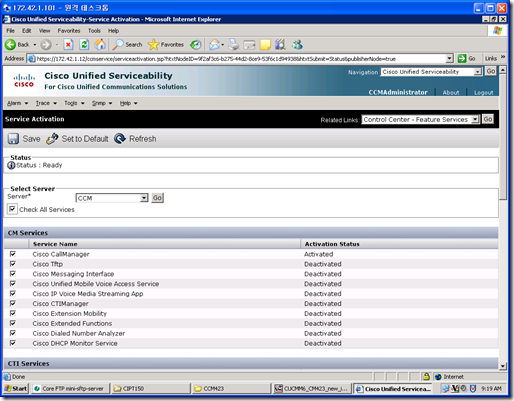This screenshot has height=401, width=514.
Task: Click the Cisco logo
Action: pyautogui.click(x=24, y=81)
